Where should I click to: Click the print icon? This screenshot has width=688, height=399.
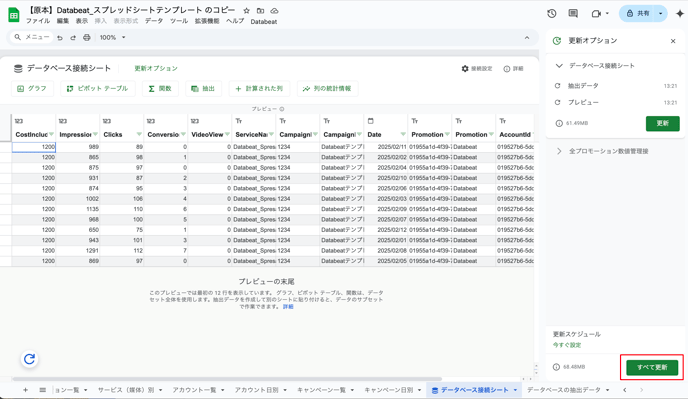pyautogui.click(x=87, y=38)
